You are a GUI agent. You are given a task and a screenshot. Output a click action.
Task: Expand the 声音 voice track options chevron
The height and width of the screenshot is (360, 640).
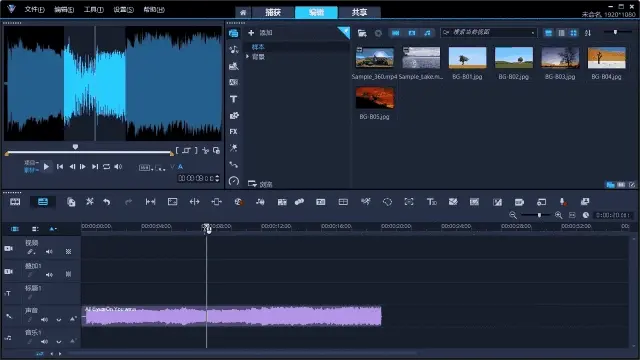59,320
